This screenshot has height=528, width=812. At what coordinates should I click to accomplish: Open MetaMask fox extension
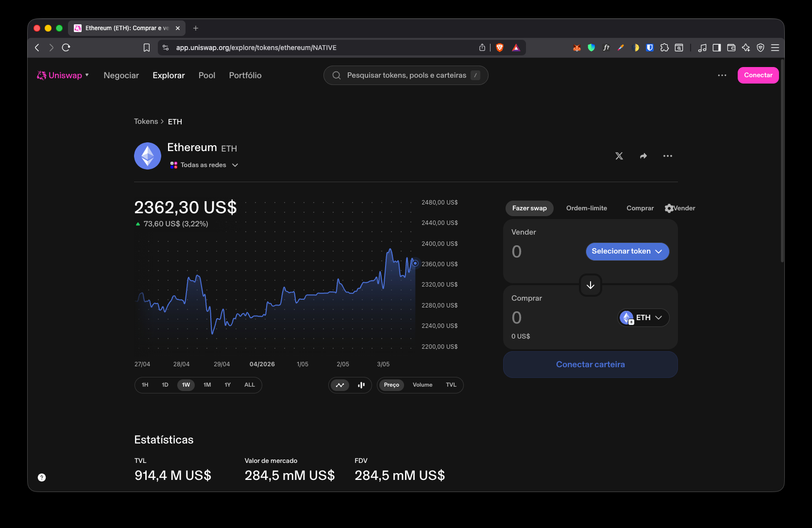click(577, 48)
